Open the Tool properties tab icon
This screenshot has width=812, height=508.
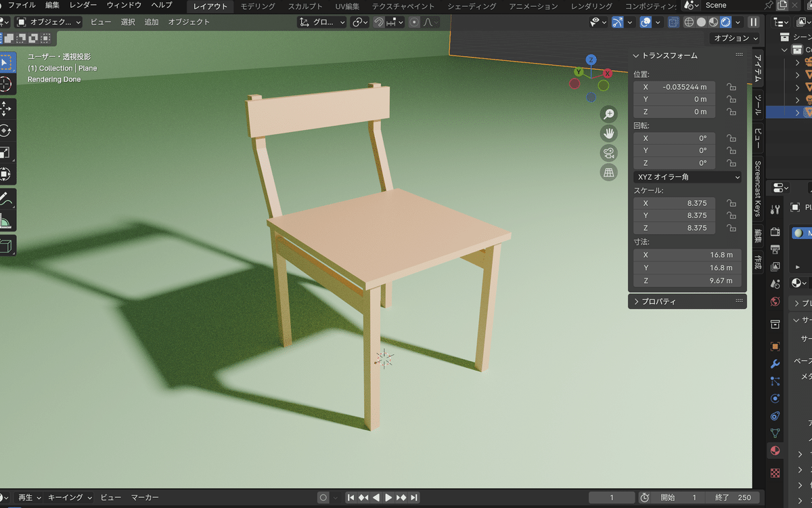[x=775, y=209]
